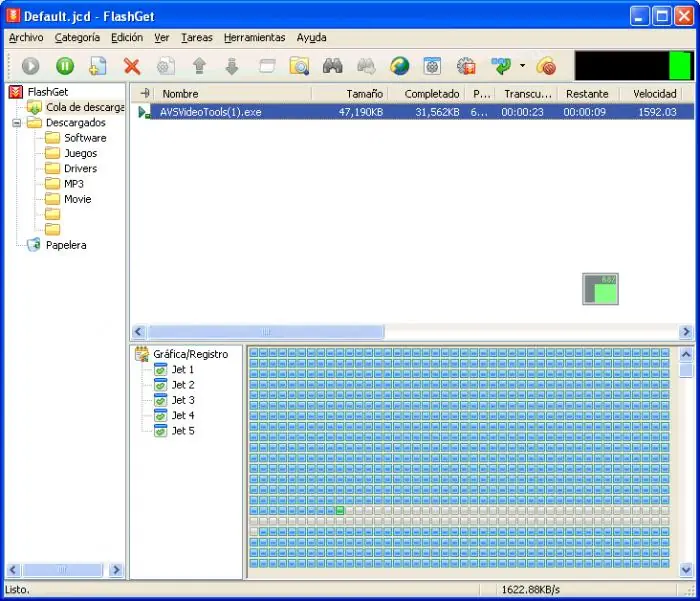Click the binoculars Find icon in toolbar
The width and height of the screenshot is (700, 601).
(x=333, y=66)
